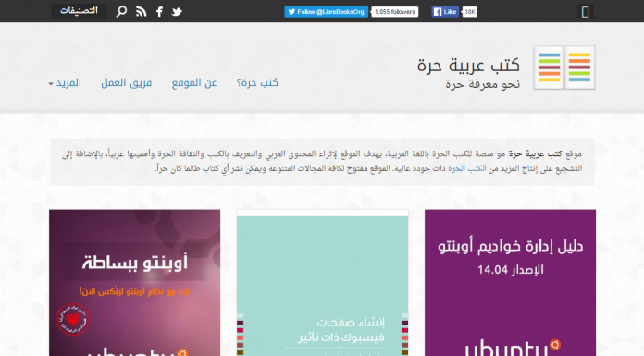The image size is (644, 356).
Task: Follow the الكتب الحرة link in description
Action: (467, 168)
